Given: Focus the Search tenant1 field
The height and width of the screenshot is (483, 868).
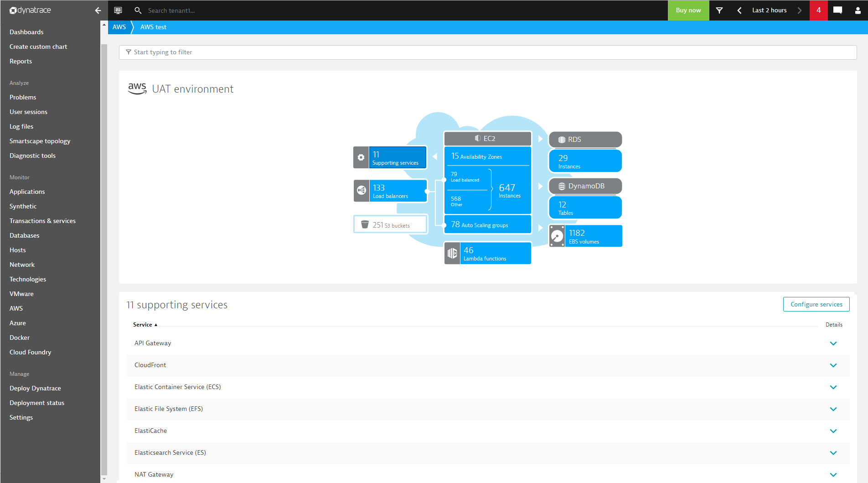Looking at the screenshot, I should (x=171, y=10).
